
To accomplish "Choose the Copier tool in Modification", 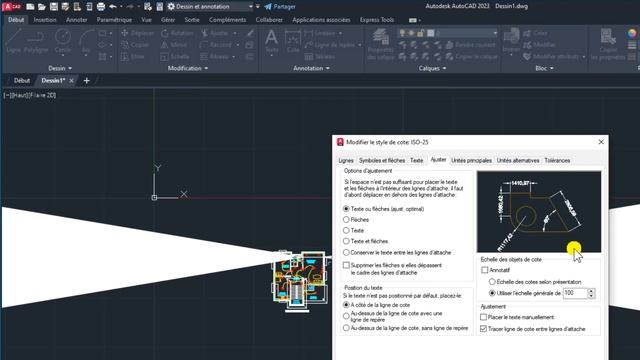I will coord(135,45).
